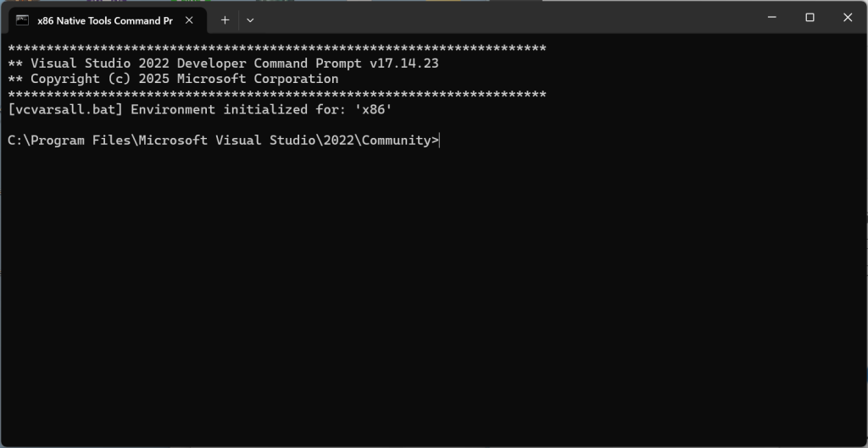This screenshot has height=448, width=868.
Task: Click the empty terminal area below the prompt
Action: coord(424,296)
